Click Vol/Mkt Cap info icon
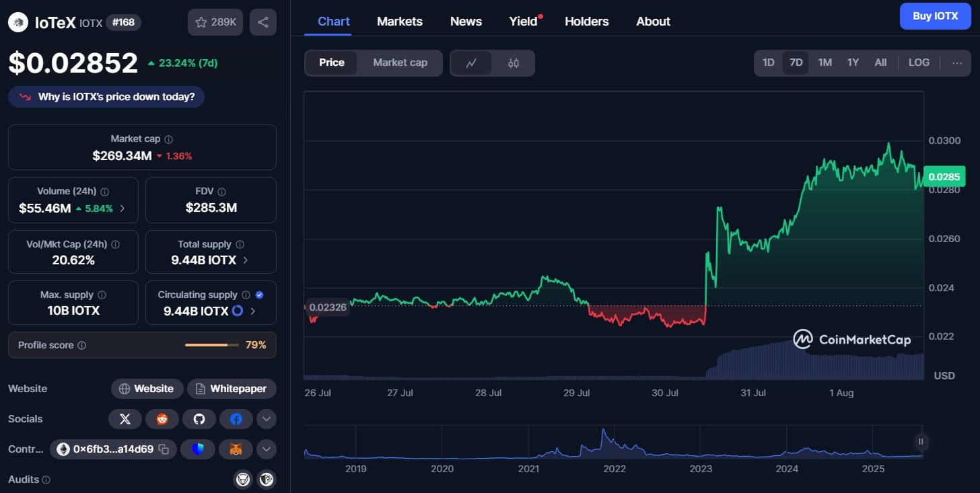This screenshot has height=493, width=980. [115, 245]
